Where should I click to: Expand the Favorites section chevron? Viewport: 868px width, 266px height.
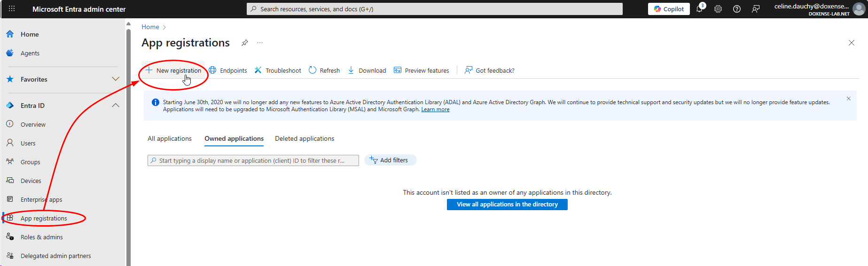coord(116,79)
